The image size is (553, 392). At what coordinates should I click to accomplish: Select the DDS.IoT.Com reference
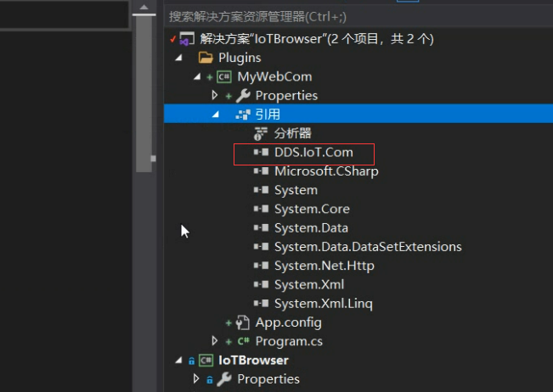tap(313, 153)
